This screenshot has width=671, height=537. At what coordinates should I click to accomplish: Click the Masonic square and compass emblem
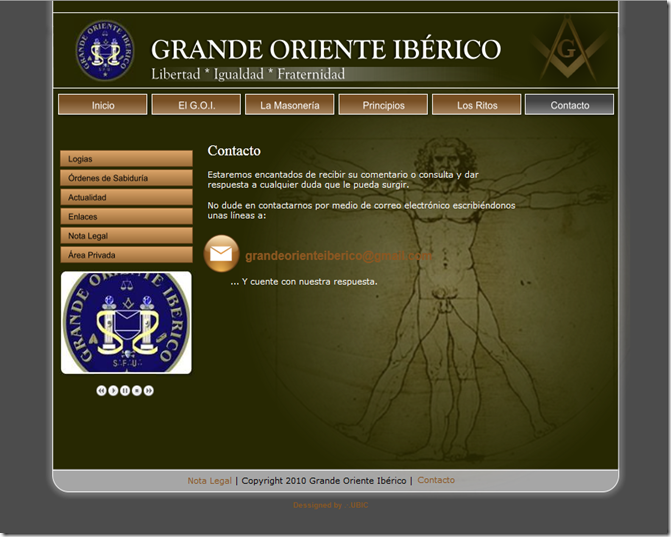(567, 49)
